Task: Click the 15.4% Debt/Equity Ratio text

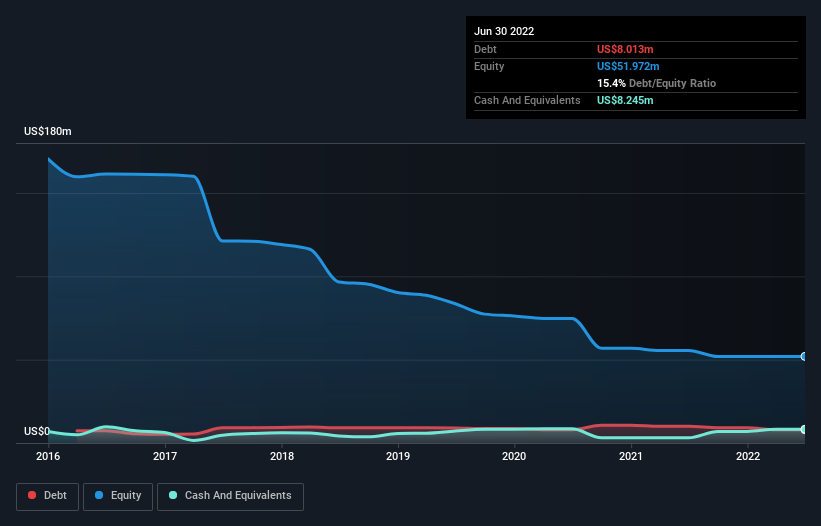Action: point(656,83)
